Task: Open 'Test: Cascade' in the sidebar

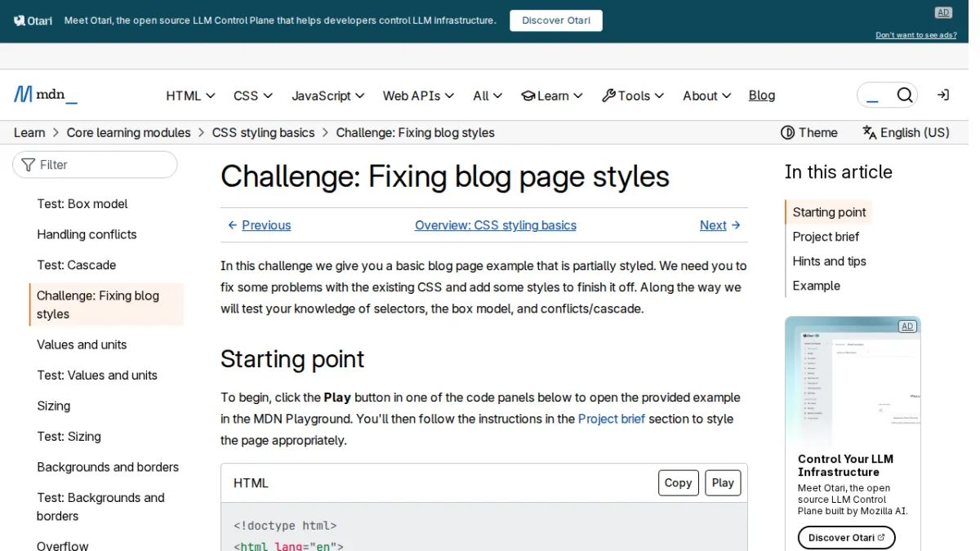Action: [x=77, y=265]
